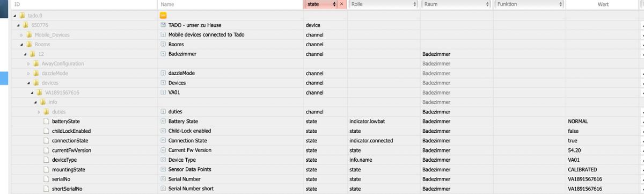Expand the duties folder

tap(39, 112)
